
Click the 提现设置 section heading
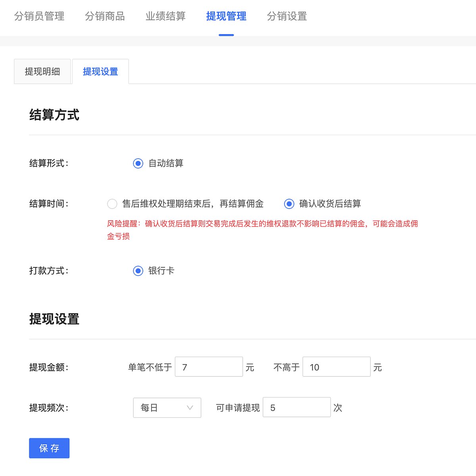coord(54,319)
